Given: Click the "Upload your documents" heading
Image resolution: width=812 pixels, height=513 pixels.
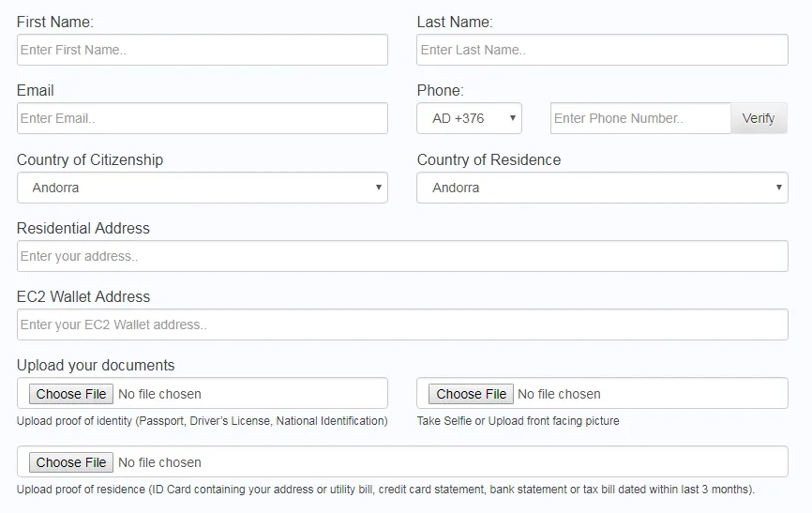Looking at the screenshot, I should [96, 365].
